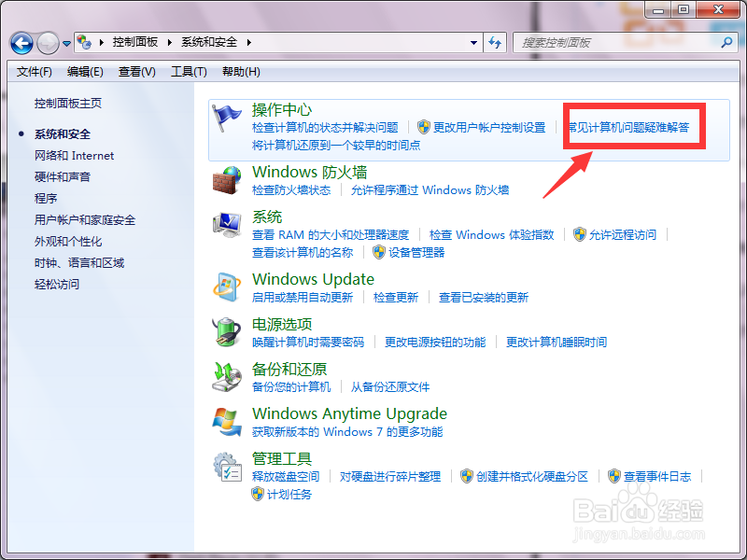Click 从备份还原文件 link
This screenshot has height=560, width=747.
390,386
